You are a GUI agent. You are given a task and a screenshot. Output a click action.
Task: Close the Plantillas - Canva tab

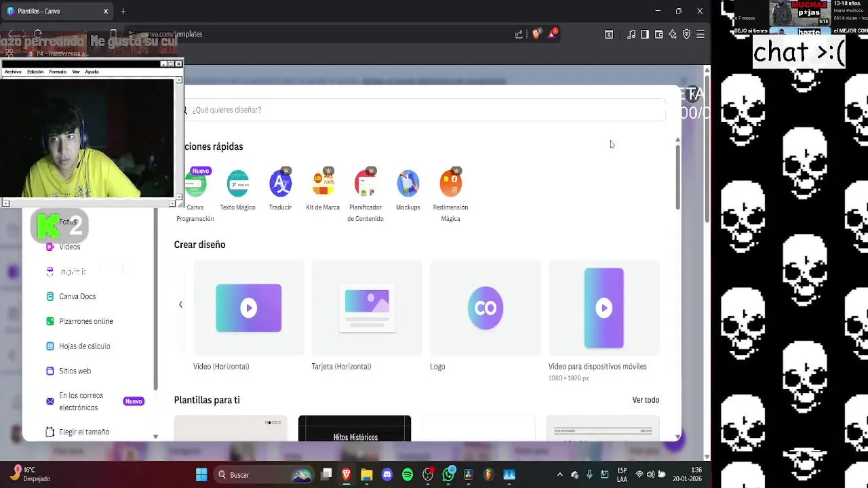pyautogui.click(x=106, y=12)
